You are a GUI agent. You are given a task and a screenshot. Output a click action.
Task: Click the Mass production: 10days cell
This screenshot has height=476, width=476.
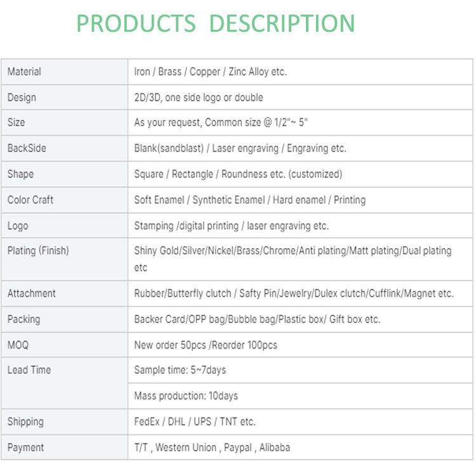coord(186,396)
